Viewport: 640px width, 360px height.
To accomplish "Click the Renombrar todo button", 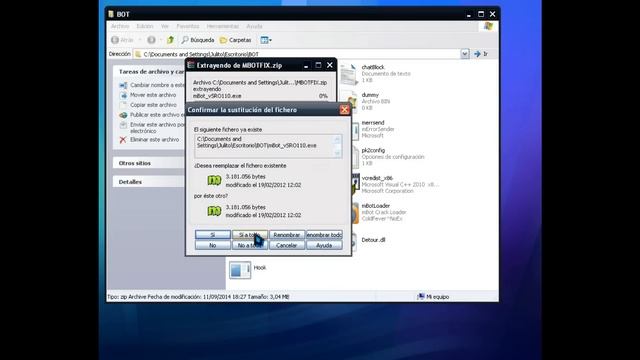I will (x=324, y=235).
